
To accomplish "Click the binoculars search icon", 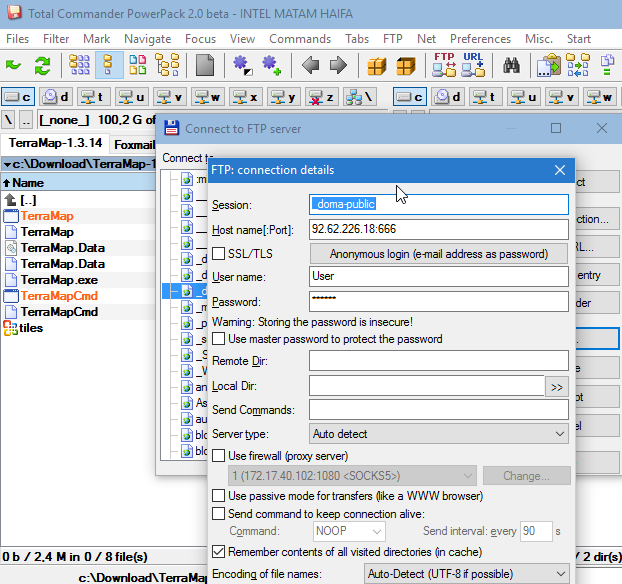I will click(x=511, y=65).
